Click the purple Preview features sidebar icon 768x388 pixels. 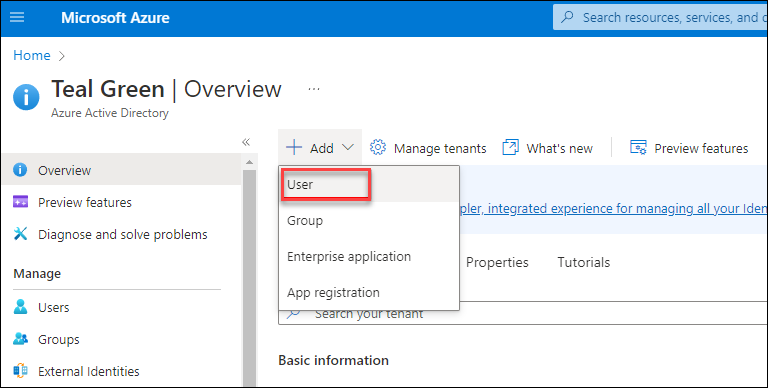coord(20,202)
